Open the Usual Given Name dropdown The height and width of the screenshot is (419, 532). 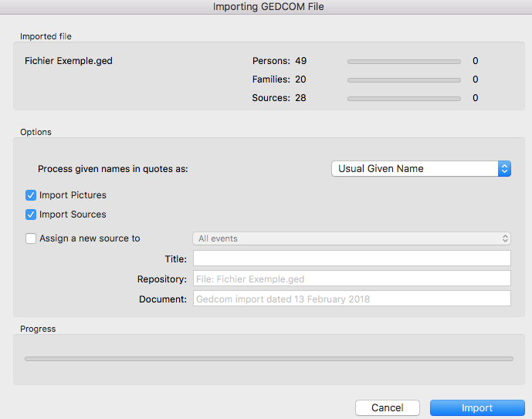421,168
